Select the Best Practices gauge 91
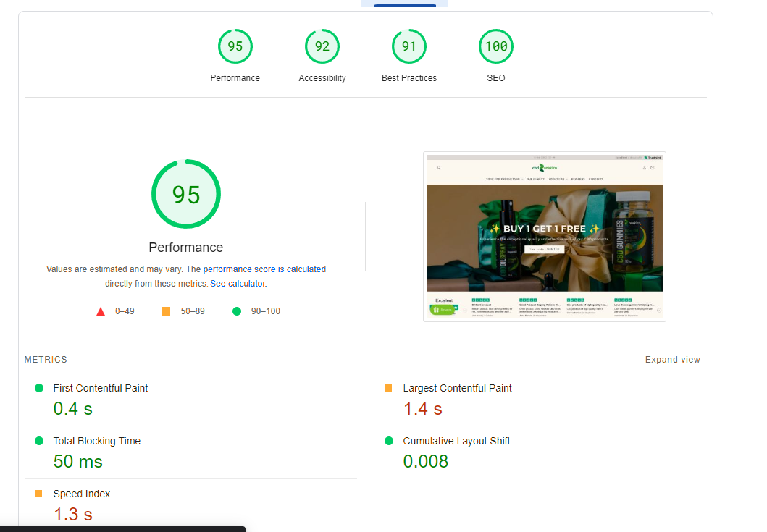 click(409, 46)
